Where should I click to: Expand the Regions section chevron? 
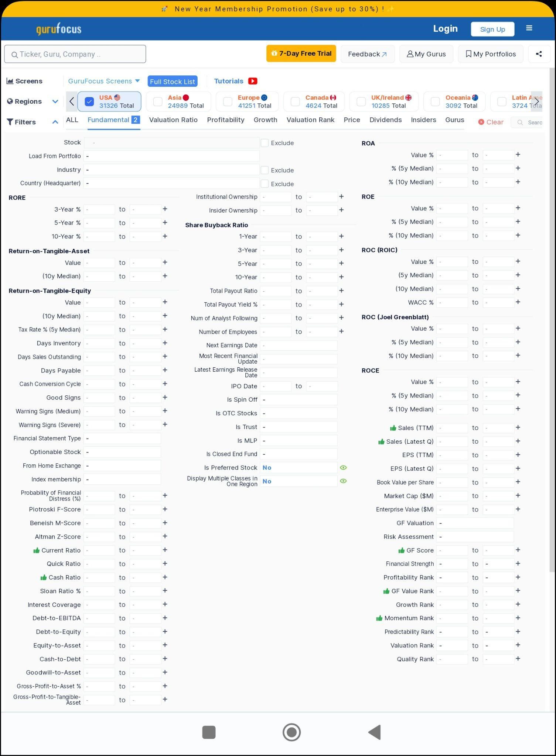tap(55, 102)
